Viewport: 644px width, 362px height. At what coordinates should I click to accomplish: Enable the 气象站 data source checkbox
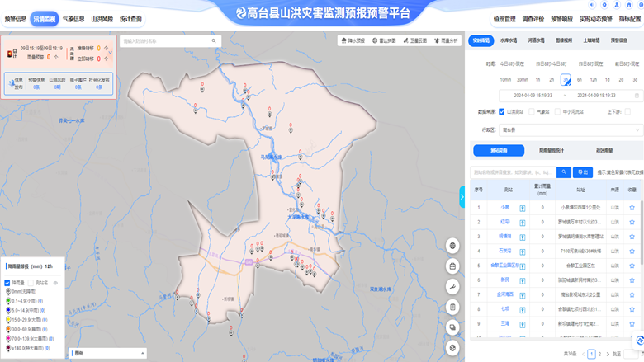point(533,111)
